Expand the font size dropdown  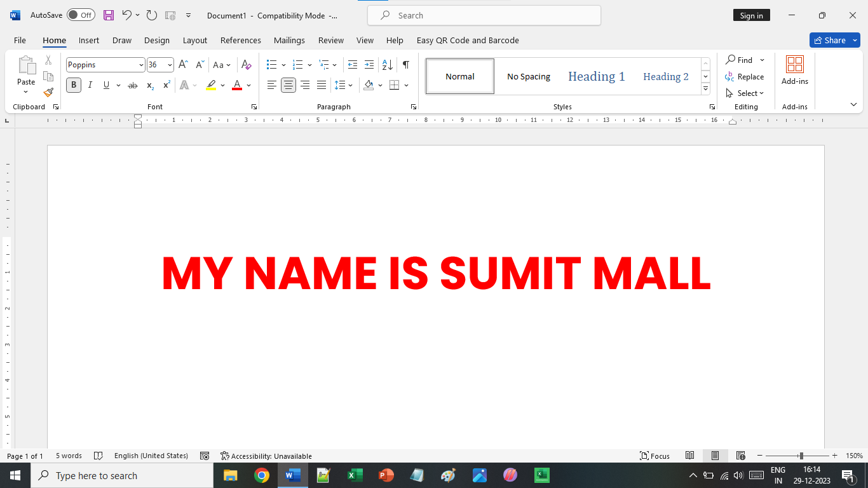point(170,65)
